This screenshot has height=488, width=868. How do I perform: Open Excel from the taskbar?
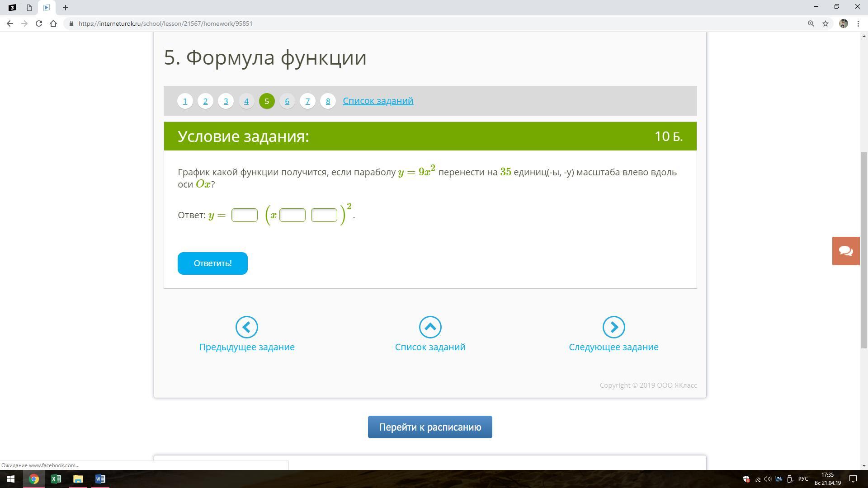(56, 479)
